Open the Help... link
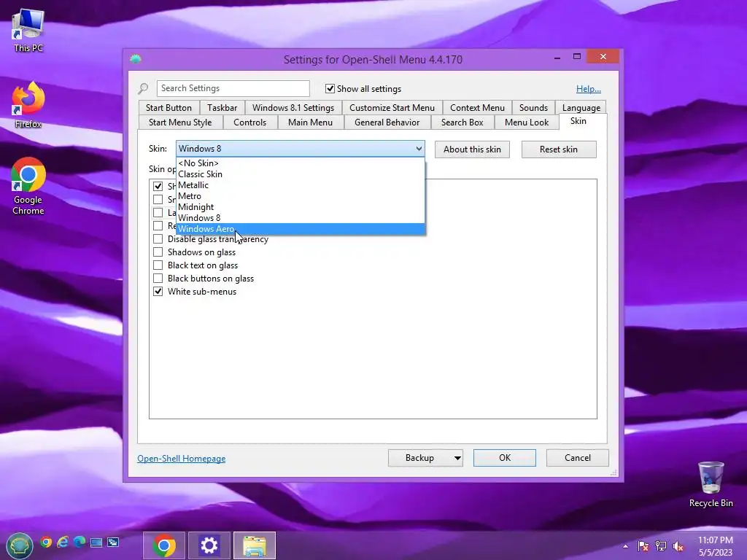Viewport: 747px width, 560px height. tap(589, 88)
